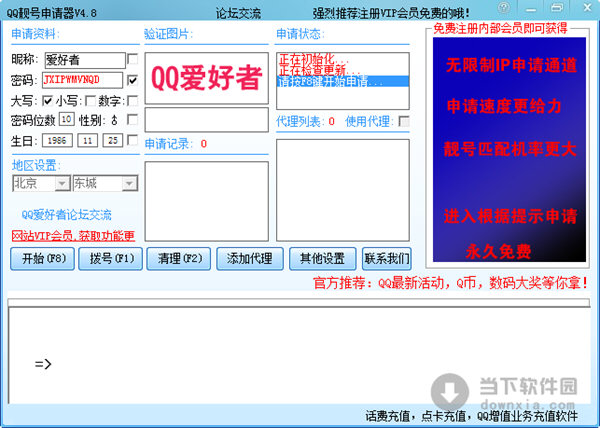This screenshot has height=428, width=600.
Task: Enable the 小写 lowercase checkbox
Action: click(91, 101)
